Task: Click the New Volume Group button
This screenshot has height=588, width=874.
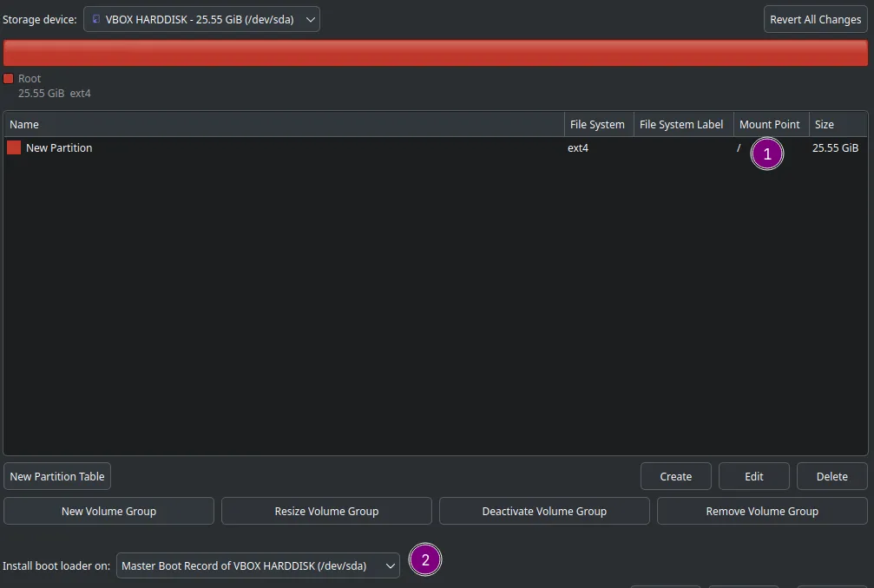Action: click(108, 511)
